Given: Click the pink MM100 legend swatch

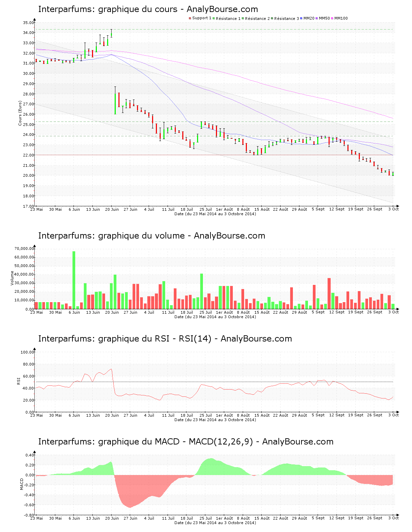Looking at the screenshot, I should click(x=332, y=18).
